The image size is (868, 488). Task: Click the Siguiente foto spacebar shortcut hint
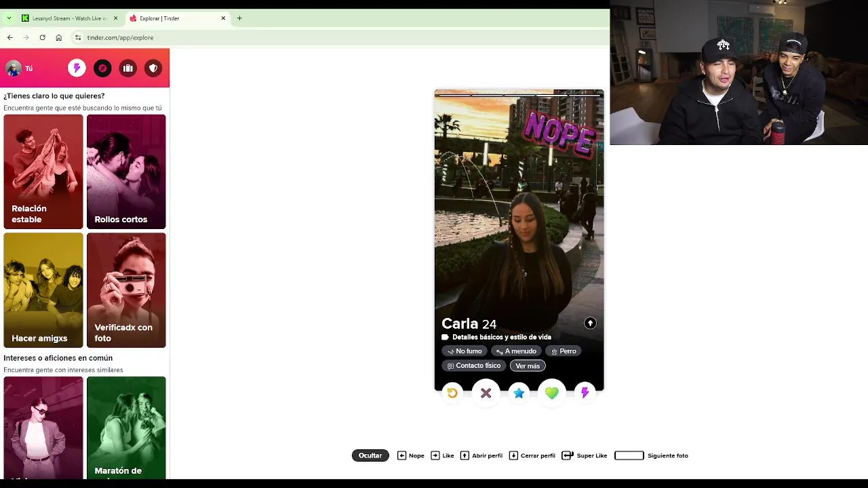point(651,455)
